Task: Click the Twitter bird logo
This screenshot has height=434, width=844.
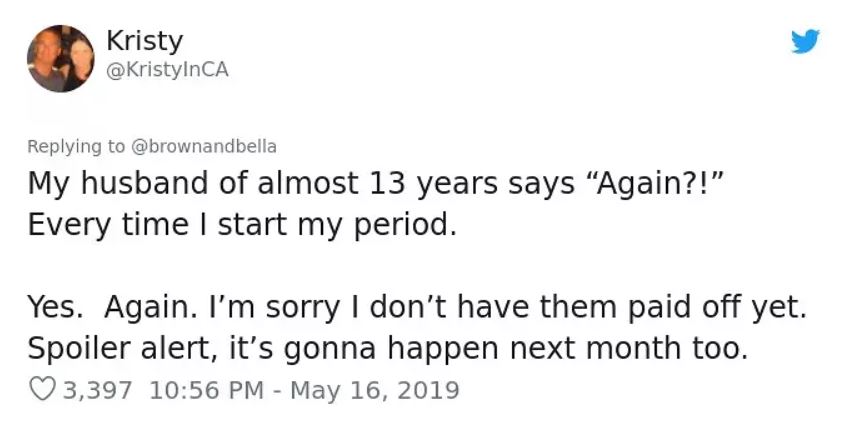Action: [x=804, y=42]
